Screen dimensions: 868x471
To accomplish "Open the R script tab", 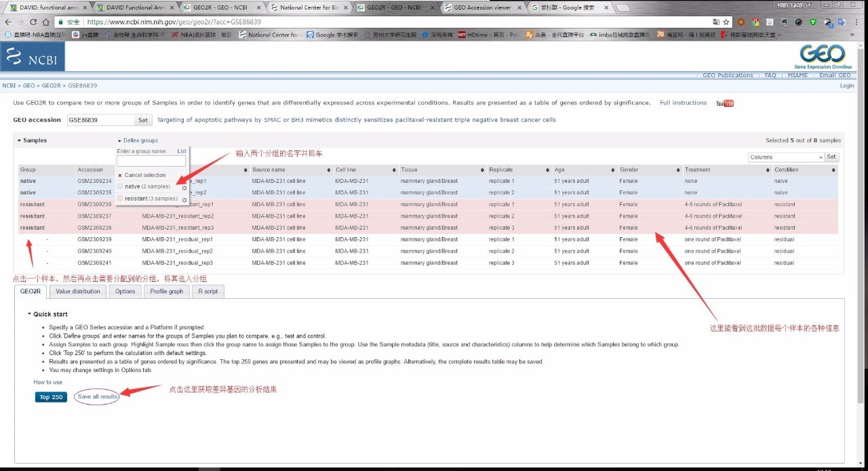I will (208, 291).
